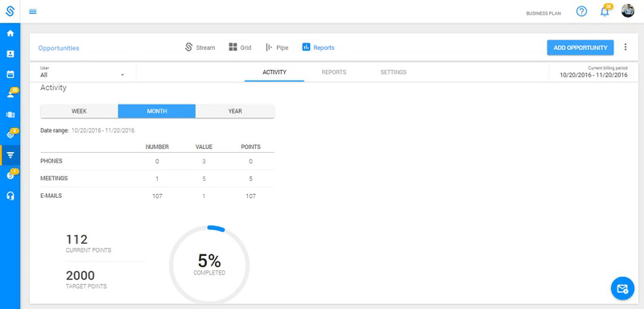Open the Calendar icon in sidebar
Viewport: 644px width, 309px height.
point(10,74)
